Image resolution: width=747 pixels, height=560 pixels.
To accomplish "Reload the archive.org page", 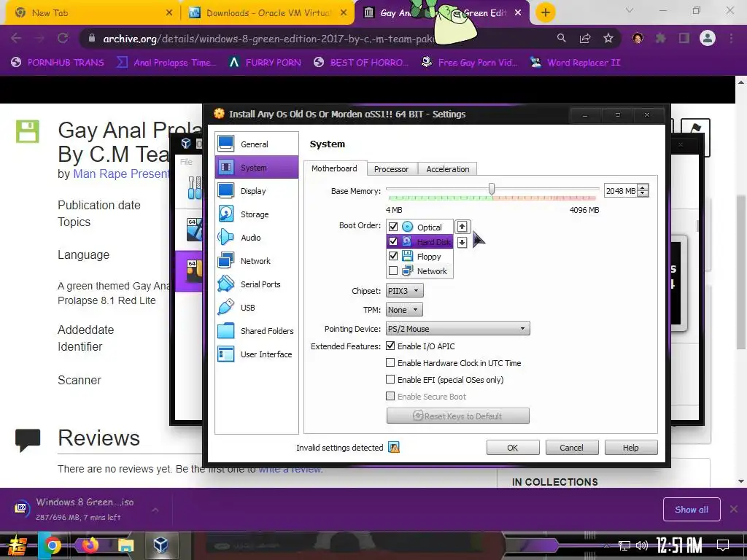I will click(63, 39).
